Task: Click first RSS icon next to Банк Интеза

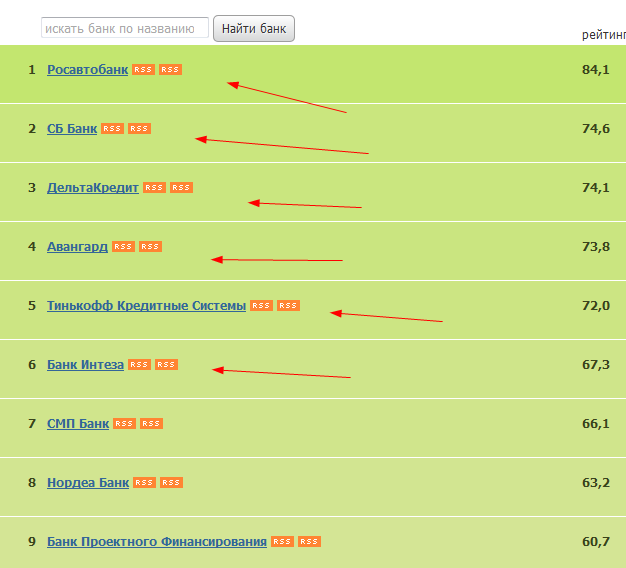Action: [139, 364]
